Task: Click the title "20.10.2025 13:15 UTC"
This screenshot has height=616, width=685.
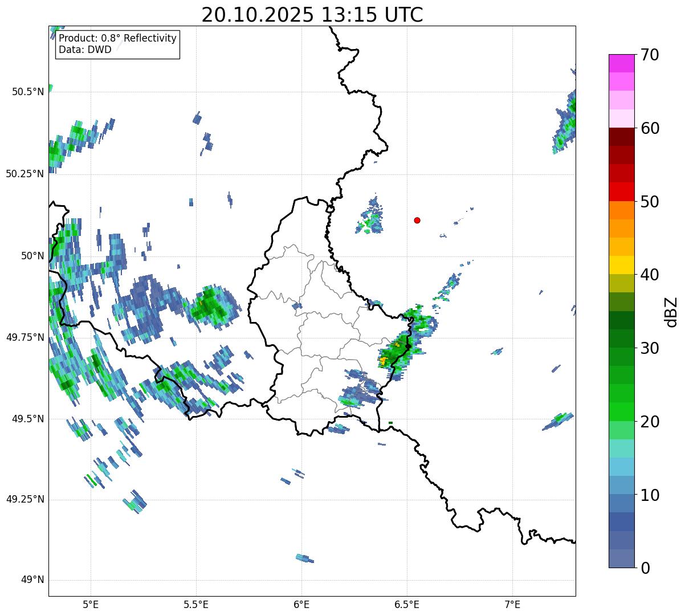Action: 312,15
